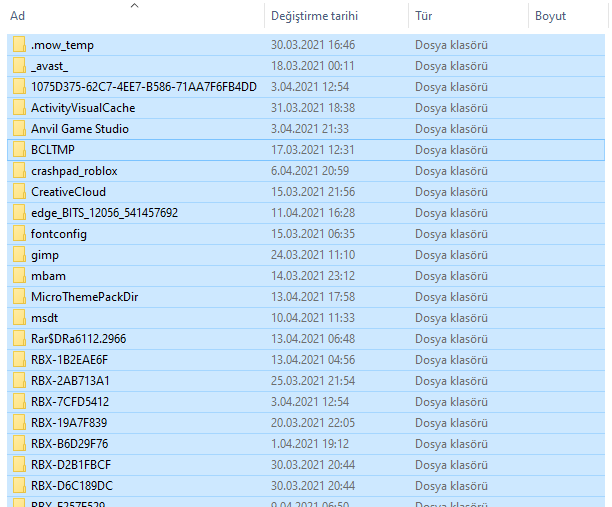Click the date 24.03.2021 11:10
The height and width of the screenshot is (507, 612).
coord(313,255)
